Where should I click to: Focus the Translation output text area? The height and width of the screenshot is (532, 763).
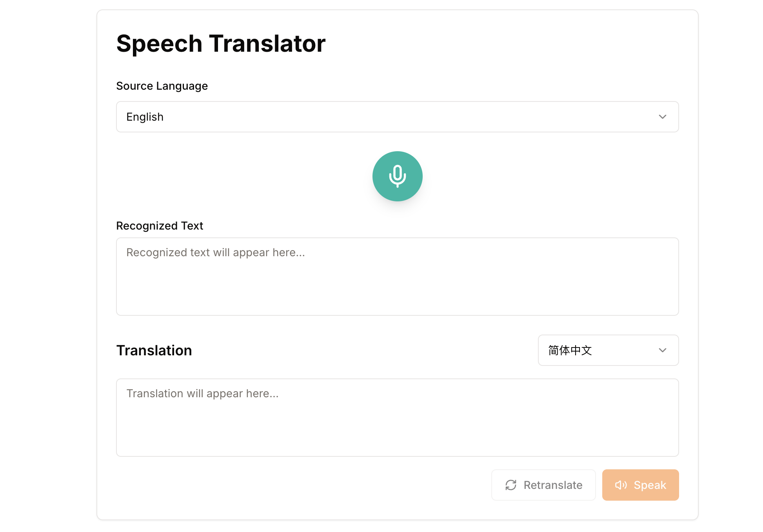[x=397, y=418]
